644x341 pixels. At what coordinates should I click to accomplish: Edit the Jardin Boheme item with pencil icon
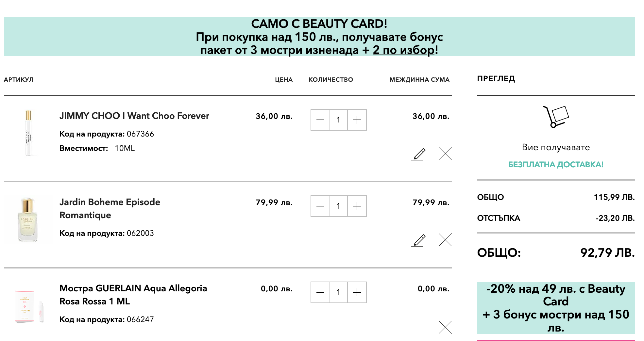(x=418, y=240)
